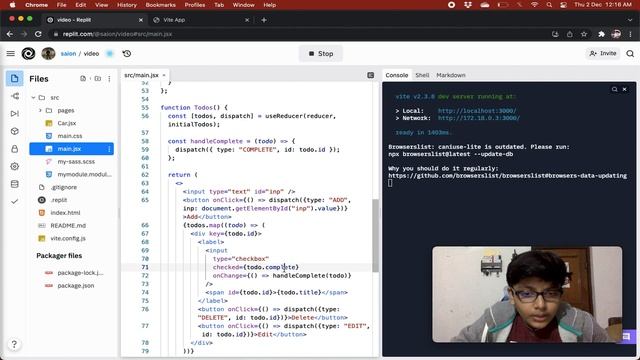640x360 pixels.
Task: Open macOS Spotlight search in menu bar
Action: (549, 5)
